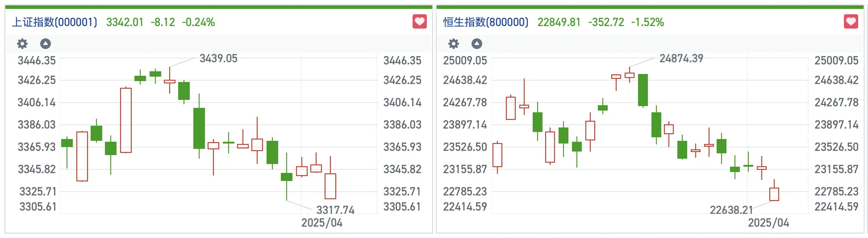Select the last red candle in 上证指数 chart
868x238 pixels.
[x=330, y=186]
